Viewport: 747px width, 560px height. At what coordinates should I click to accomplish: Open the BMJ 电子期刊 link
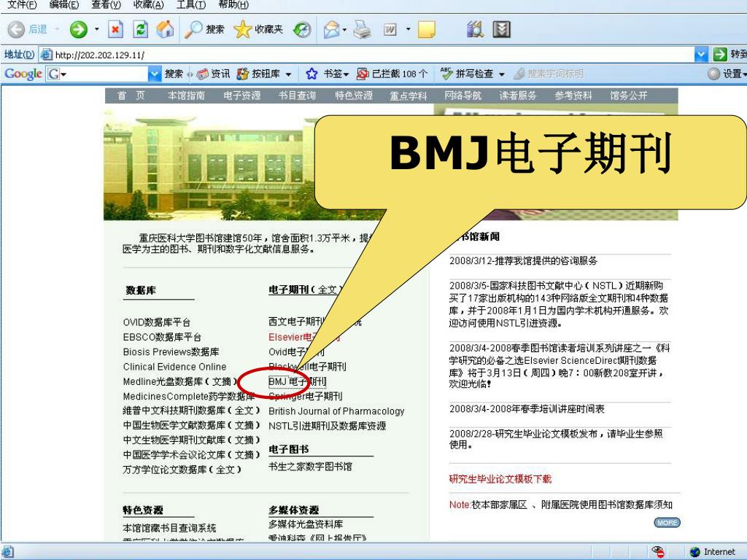[298, 381]
